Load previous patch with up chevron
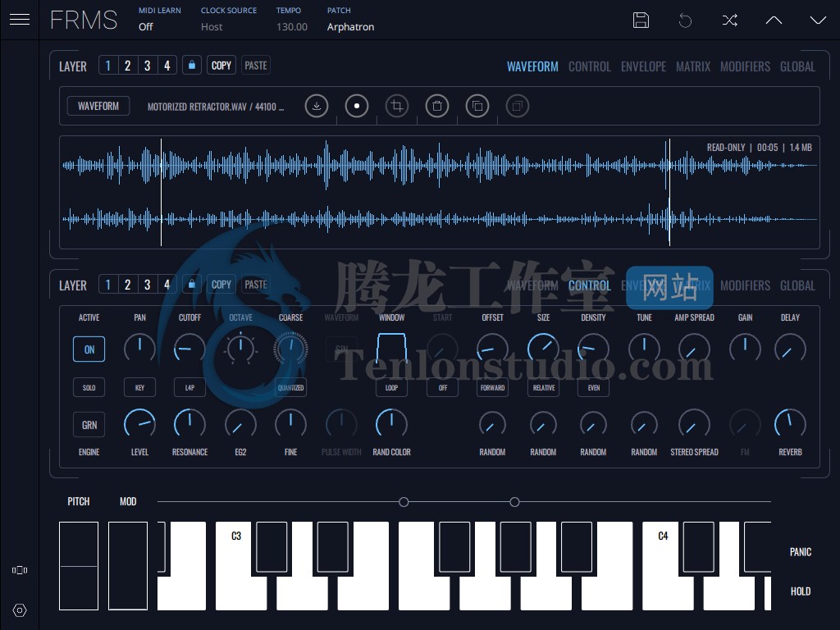 [774, 21]
